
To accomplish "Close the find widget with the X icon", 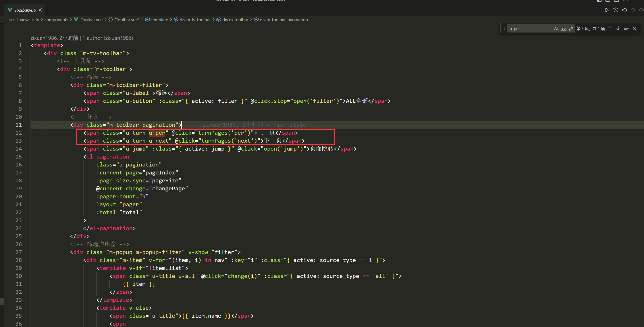I will tap(634, 29).
